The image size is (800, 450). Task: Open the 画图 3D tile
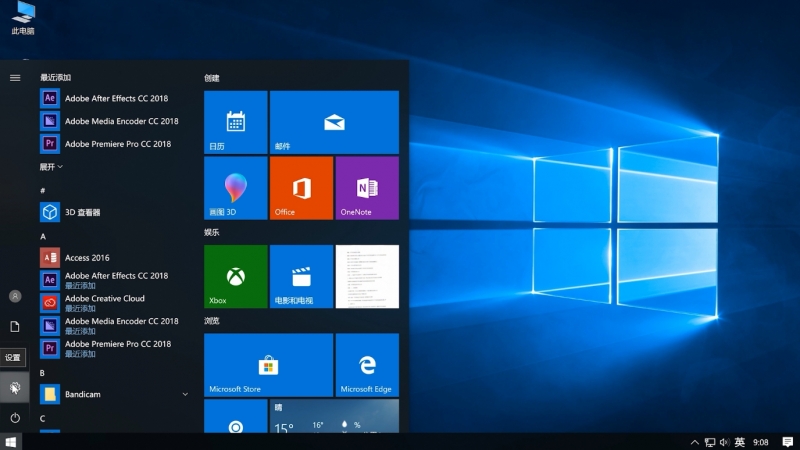[236, 188]
